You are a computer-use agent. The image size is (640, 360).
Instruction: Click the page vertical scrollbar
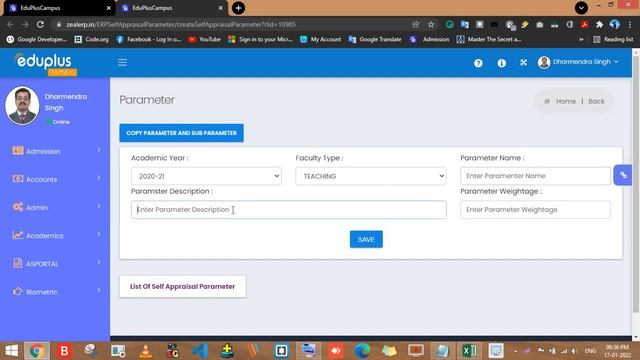click(x=636, y=184)
